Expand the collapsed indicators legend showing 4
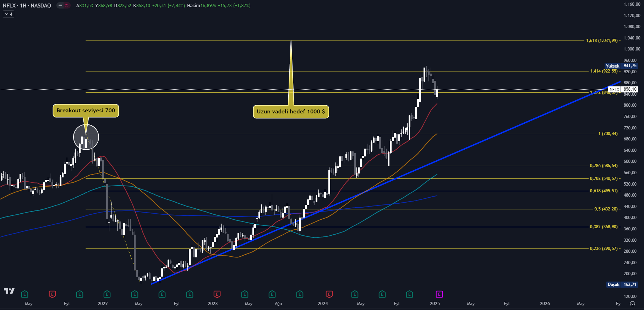Image resolution: width=644 pixels, height=310 pixels. point(9,14)
